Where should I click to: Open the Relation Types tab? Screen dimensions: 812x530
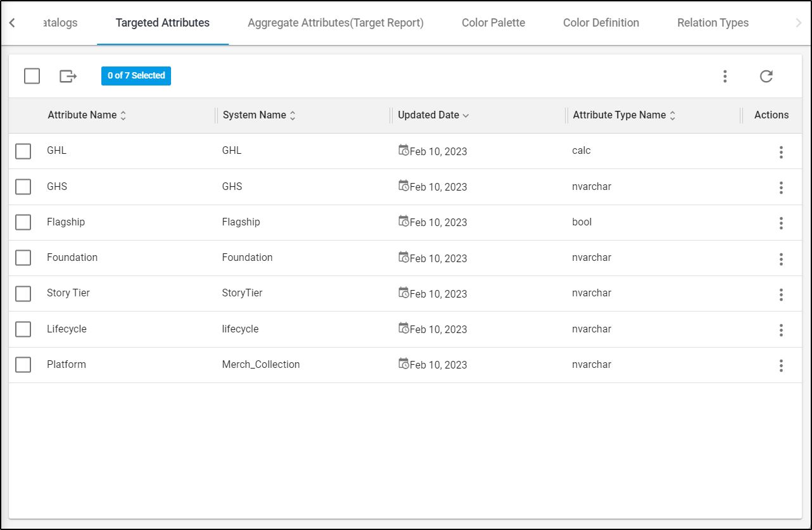click(x=712, y=23)
